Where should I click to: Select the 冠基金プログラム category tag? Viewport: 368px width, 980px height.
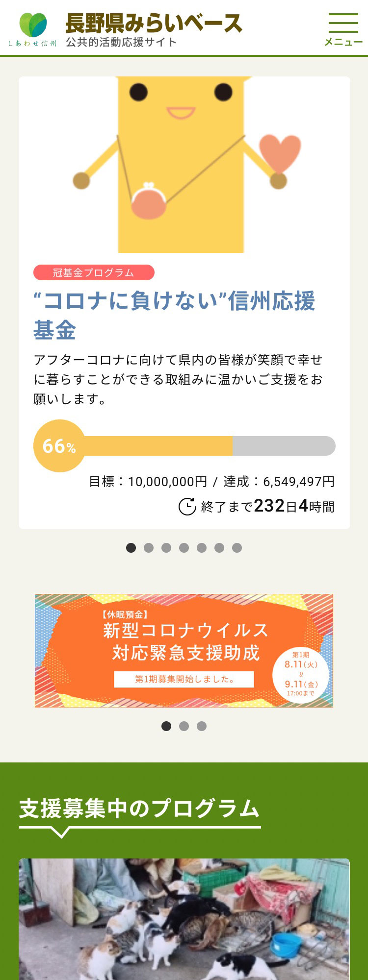[x=94, y=272]
